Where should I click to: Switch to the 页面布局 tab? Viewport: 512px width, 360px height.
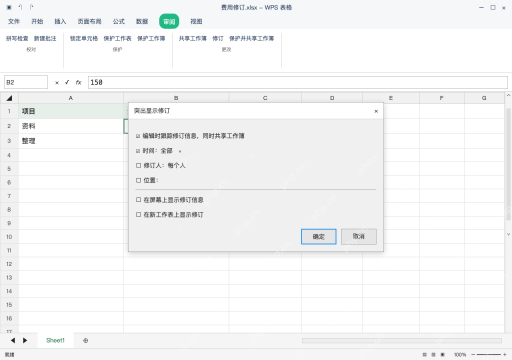pyautogui.click(x=89, y=21)
